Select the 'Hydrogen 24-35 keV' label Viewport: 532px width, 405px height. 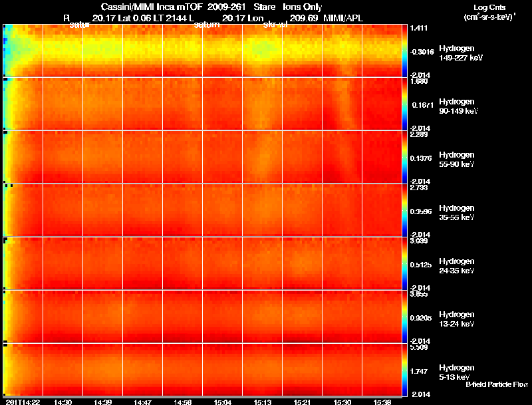(x=457, y=266)
